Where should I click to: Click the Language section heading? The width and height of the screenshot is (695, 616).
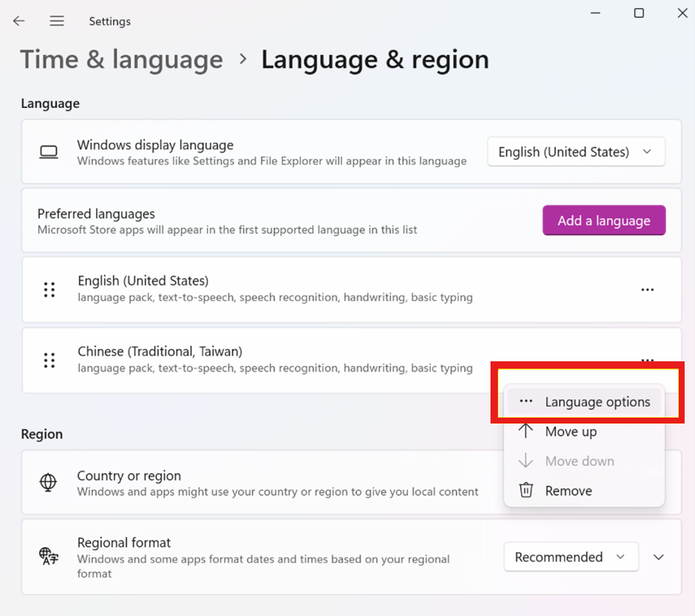coord(50,103)
